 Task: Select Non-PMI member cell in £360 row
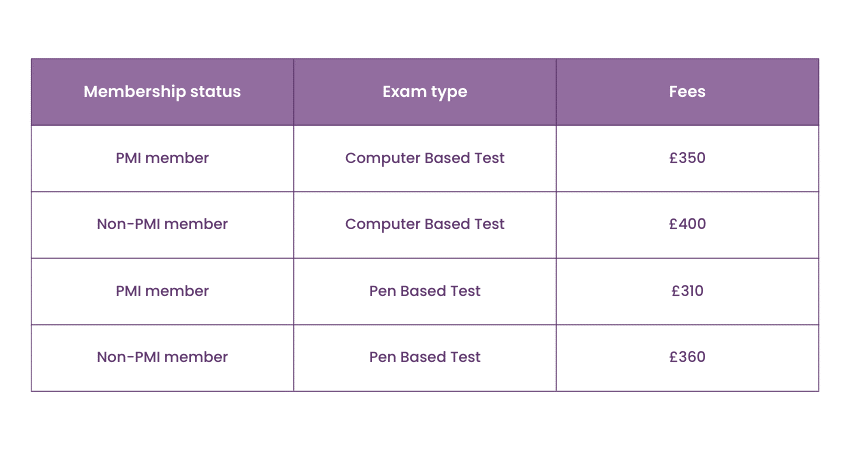(x=162, y=357)
